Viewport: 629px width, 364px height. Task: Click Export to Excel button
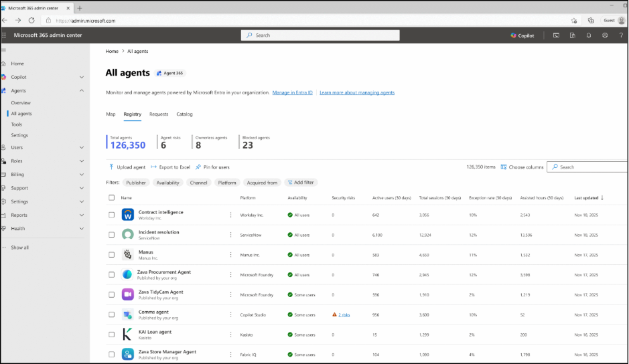170,167
